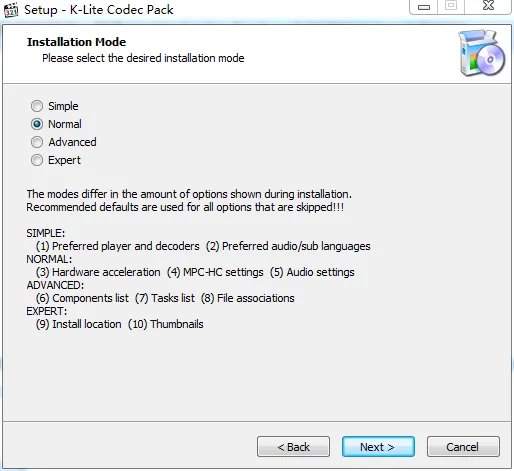Click 'Please select the desired installation mode' text
This screenshot has width=514, height=471.
click(143, 58)
